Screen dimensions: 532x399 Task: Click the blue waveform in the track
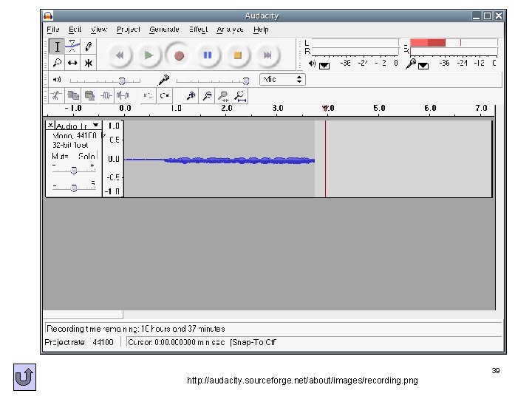pos(219,160)
